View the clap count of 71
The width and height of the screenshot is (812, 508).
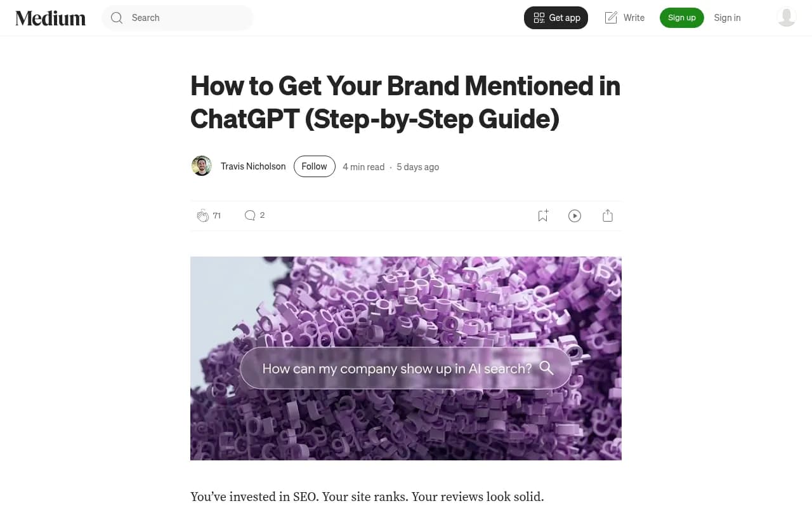[x=216, y=215]
